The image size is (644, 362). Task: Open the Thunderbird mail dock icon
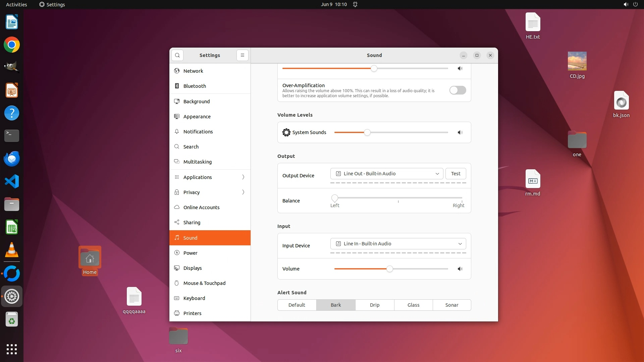[12, 159]
